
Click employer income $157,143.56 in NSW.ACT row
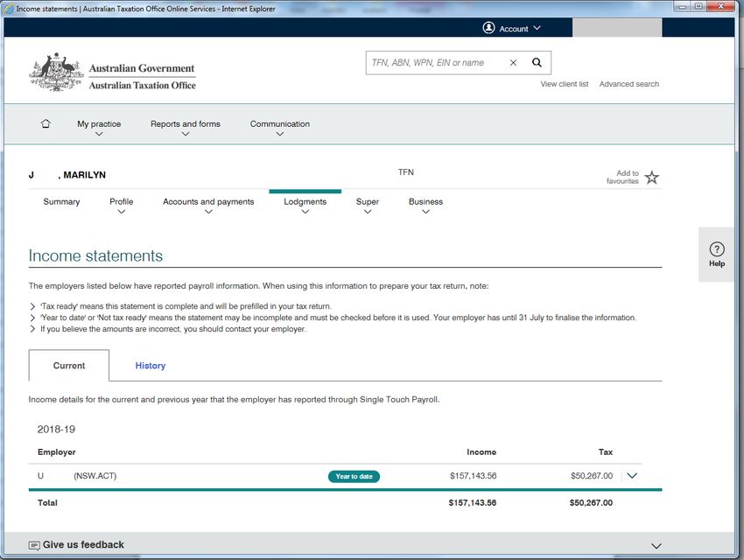pos(473,476)
